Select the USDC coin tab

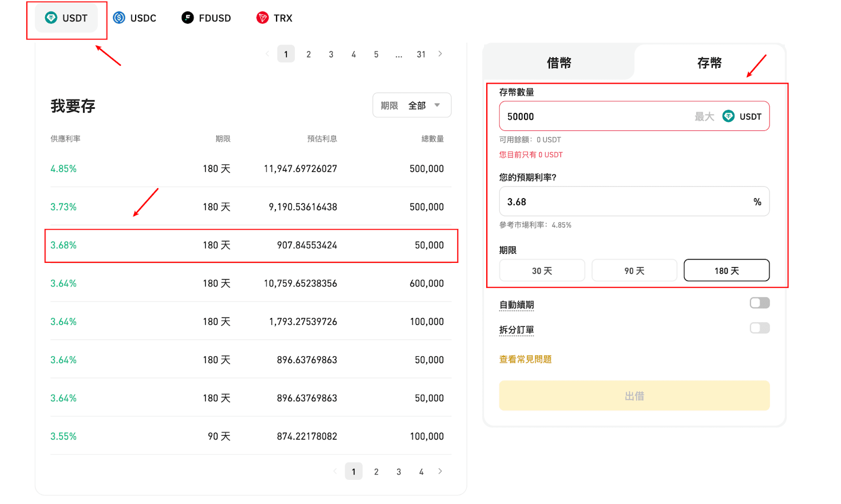click(x=135, y=18)
